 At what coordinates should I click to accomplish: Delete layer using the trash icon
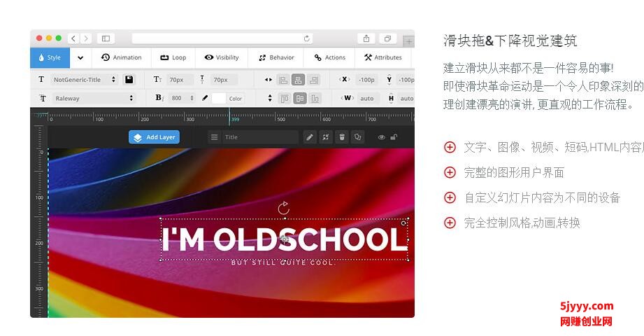pos(341,137)
